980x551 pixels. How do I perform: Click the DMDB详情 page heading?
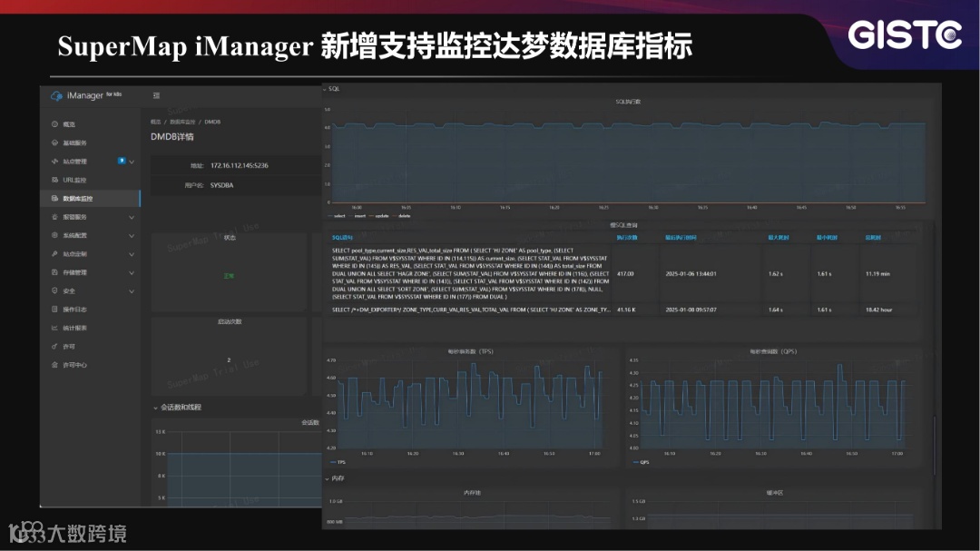pos(171,136)
